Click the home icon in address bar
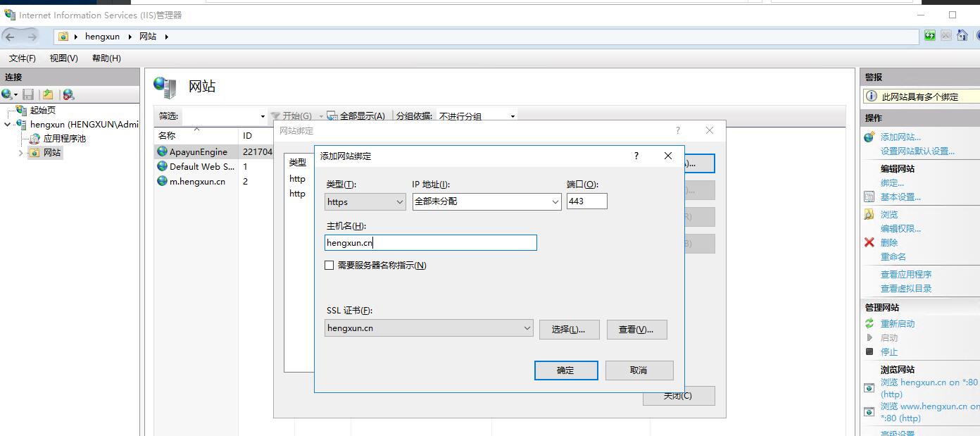The height and width of the screenshot is (436, 980). point(962,36)
